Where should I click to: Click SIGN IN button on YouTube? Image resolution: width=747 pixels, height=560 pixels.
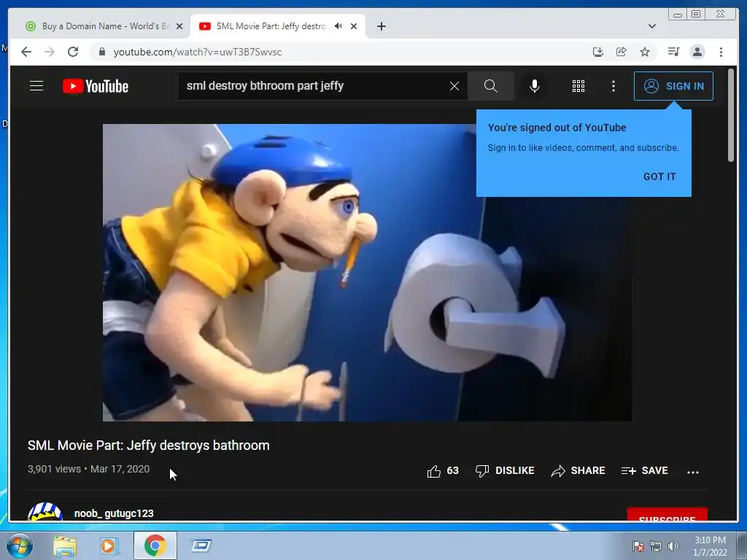(x=673, y=86)
